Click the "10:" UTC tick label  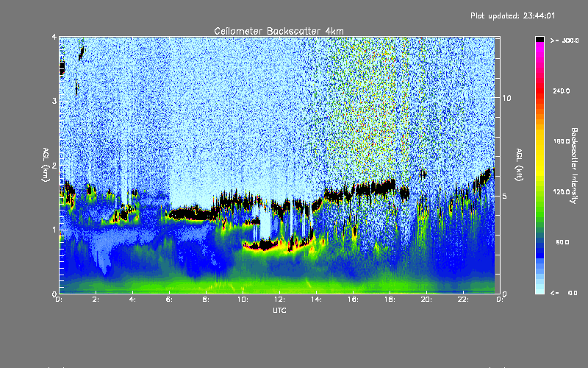pyautogui.click(x=243, y=300)
